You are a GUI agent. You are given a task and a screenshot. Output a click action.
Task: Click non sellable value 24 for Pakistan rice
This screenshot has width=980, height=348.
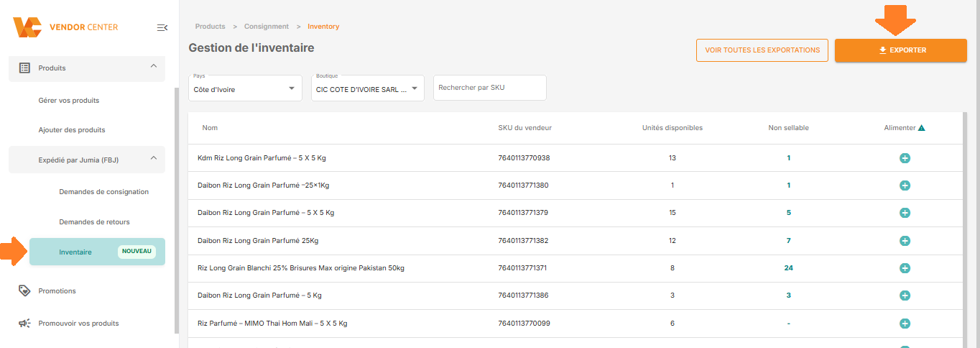point(788,267)
